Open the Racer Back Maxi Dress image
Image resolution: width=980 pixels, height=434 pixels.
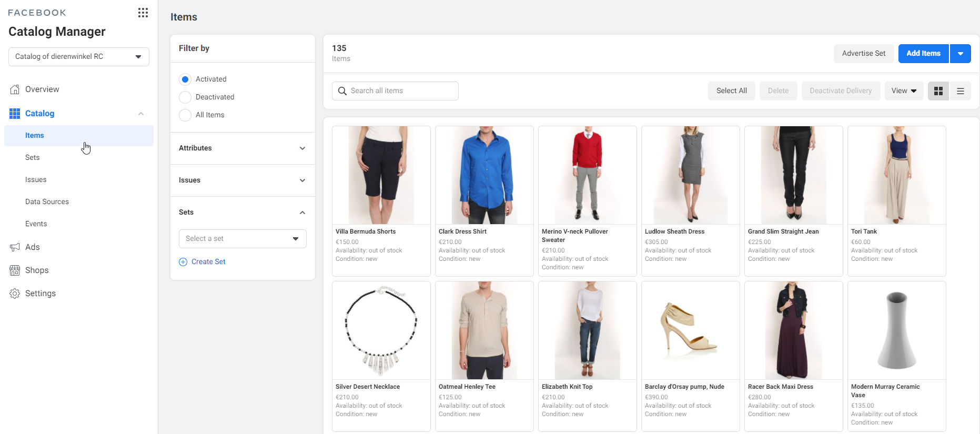(794, 330)
